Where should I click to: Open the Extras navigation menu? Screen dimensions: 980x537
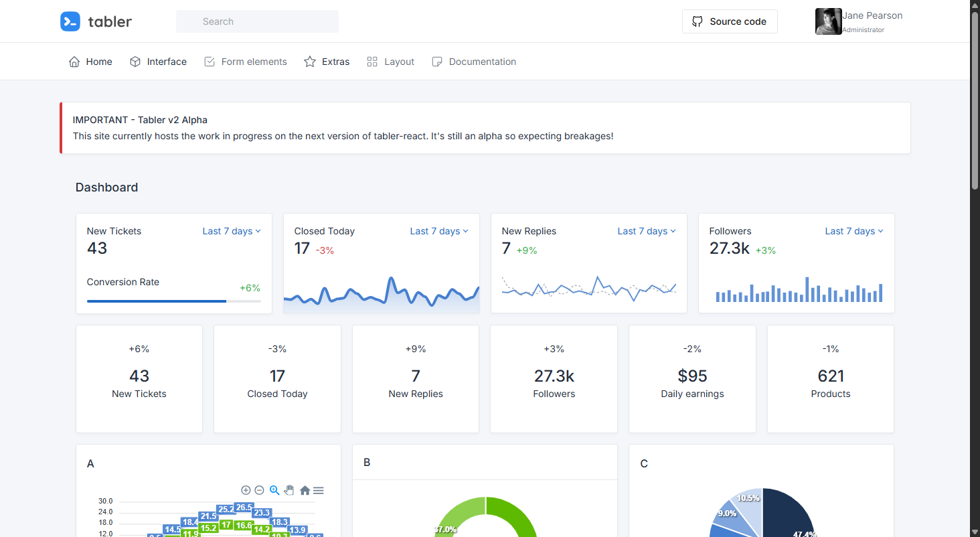point(327,62)
